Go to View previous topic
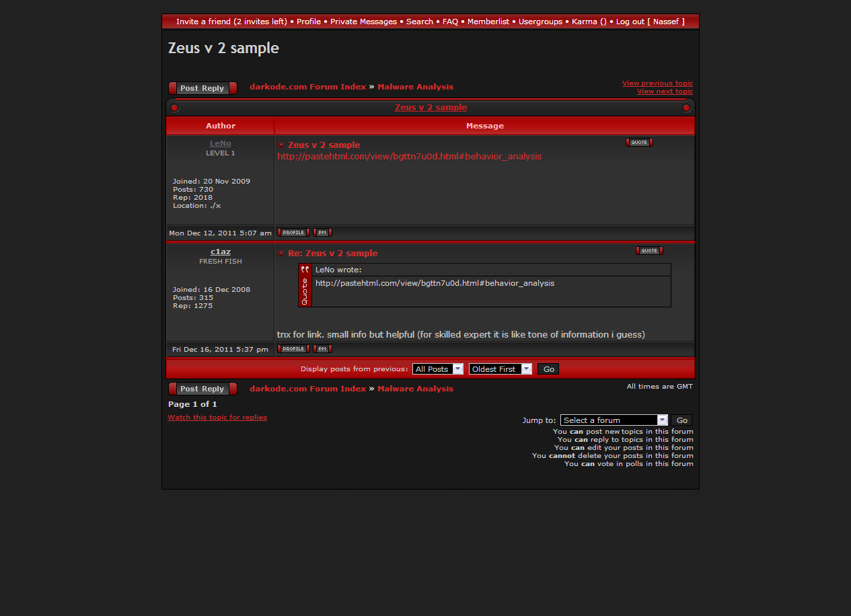The height and width of the screenshot is (616, 851). pos(657,83)
